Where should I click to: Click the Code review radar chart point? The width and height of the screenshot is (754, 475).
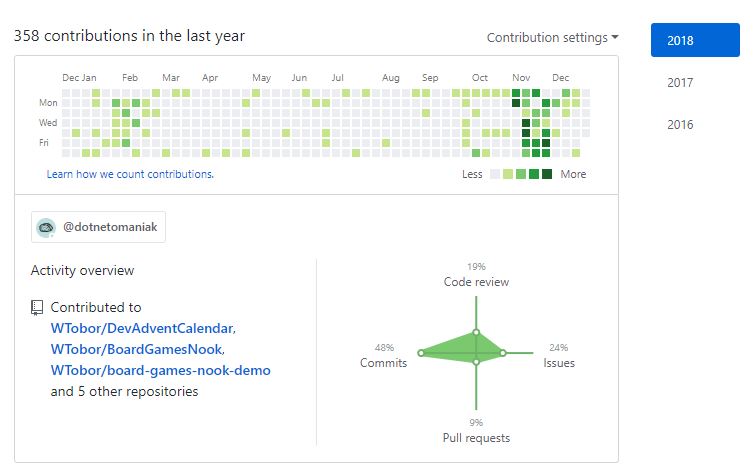[476, 331]
